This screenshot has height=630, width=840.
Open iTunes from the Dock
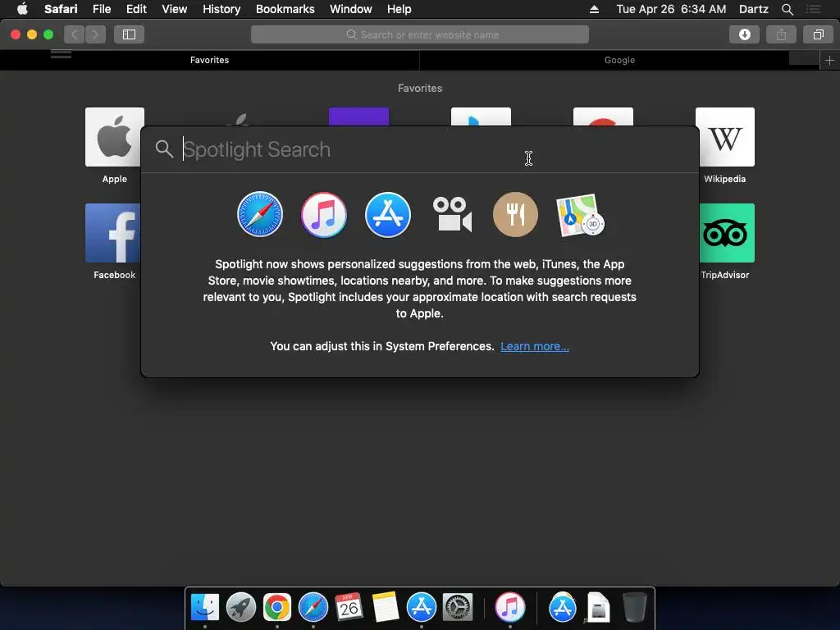pos(510,608)
